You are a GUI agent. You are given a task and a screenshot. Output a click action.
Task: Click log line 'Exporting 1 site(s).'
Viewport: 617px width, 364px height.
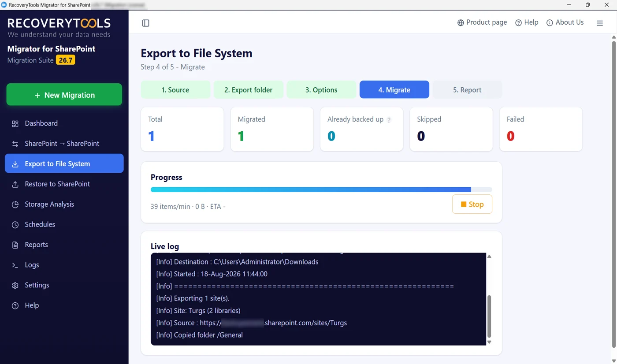(x=193, y=298)
